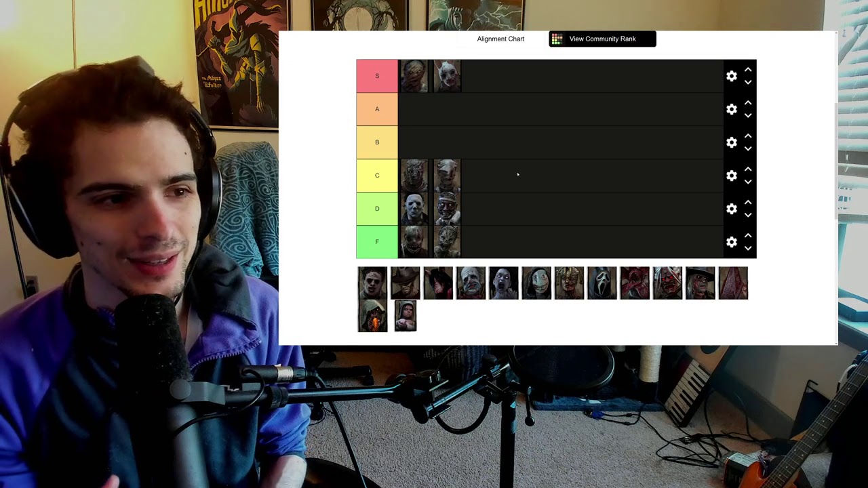The image size is (868, 488).
Task: Move the B tier row down
Action: tap(748, 149)
